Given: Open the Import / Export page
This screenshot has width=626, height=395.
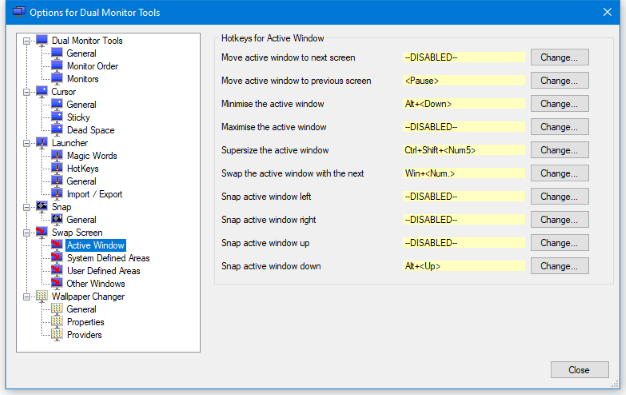Looking at the screenshot, I should pos(95,194).
